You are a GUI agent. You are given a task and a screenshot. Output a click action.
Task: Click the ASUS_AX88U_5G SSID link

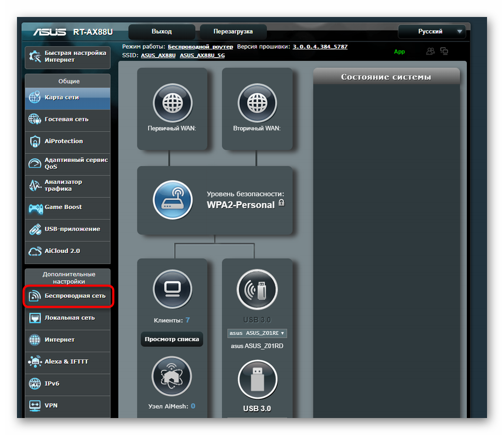[202, 55]
